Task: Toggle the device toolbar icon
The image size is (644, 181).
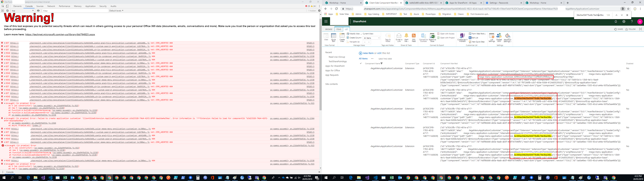Action: point(7,6)
